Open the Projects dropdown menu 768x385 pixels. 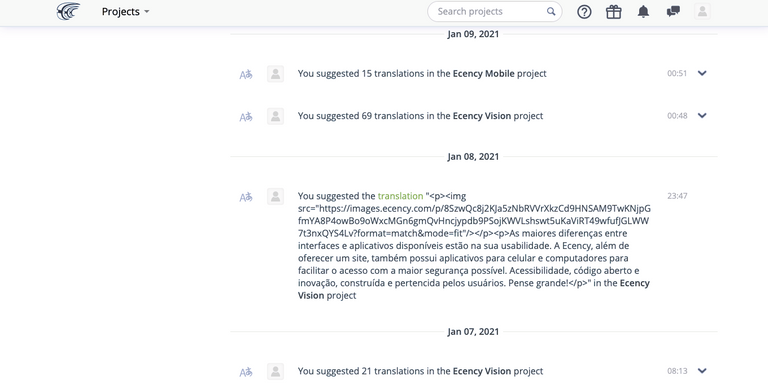pyautogui.click(x=125, y=11)
